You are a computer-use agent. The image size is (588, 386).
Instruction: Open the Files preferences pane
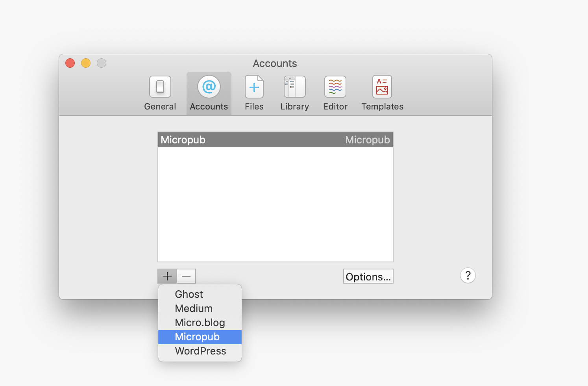[254, 93]
